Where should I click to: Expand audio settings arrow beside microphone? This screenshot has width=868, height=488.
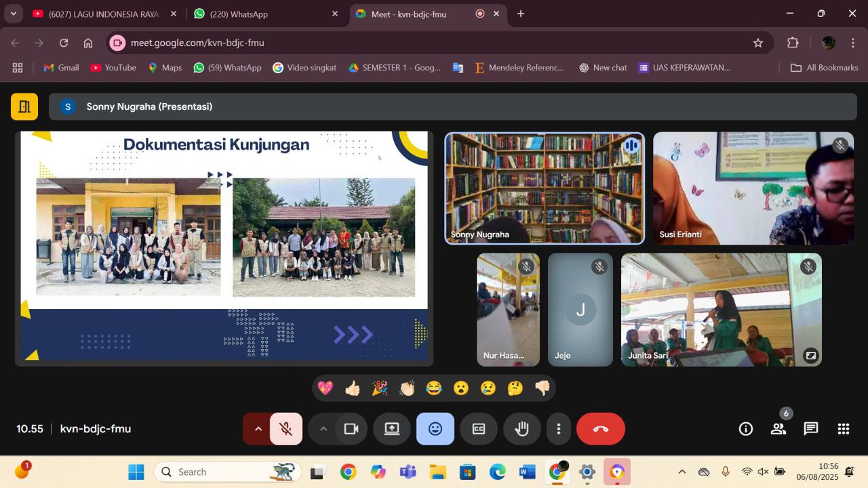point(258,429)
